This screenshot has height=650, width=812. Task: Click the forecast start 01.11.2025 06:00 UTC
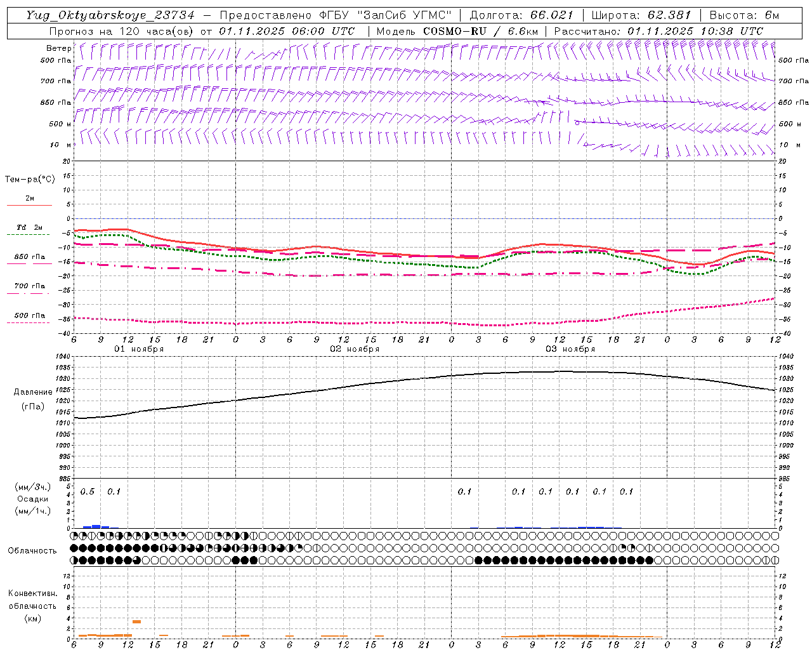(x=287, y=31)
